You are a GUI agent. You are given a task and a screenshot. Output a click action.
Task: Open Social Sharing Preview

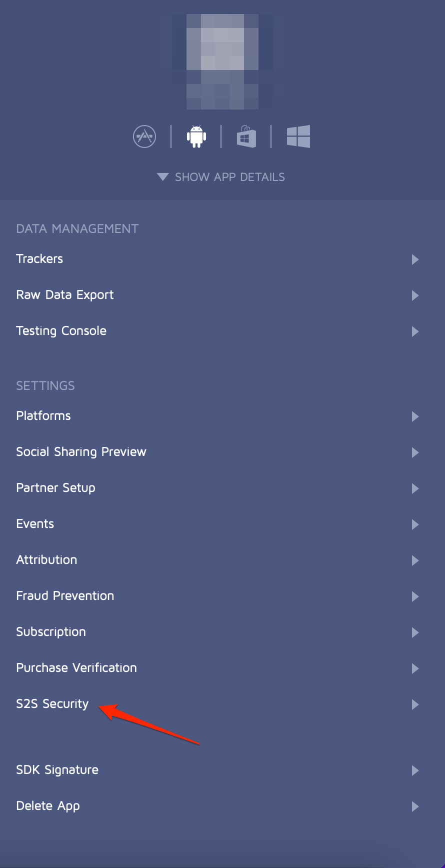pyautogui.click(x=81, y=452)
